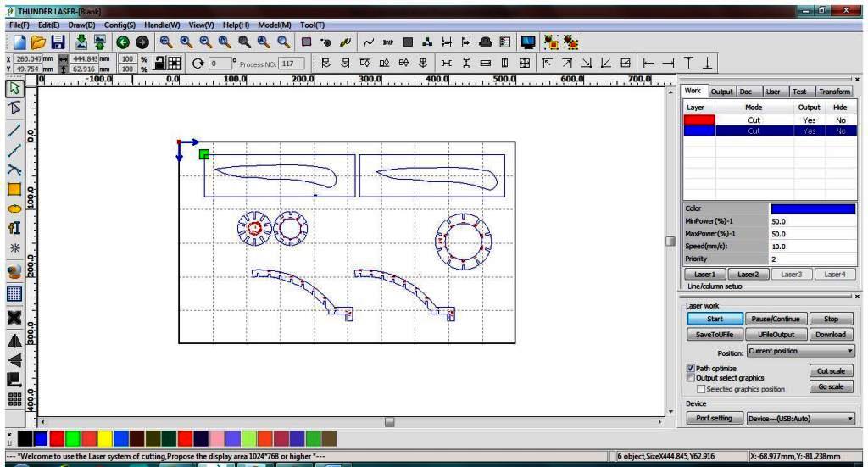The image size is (868, 467).
Task: Click the Export icon with the green up arrow
Action: [x=100, y=42]
